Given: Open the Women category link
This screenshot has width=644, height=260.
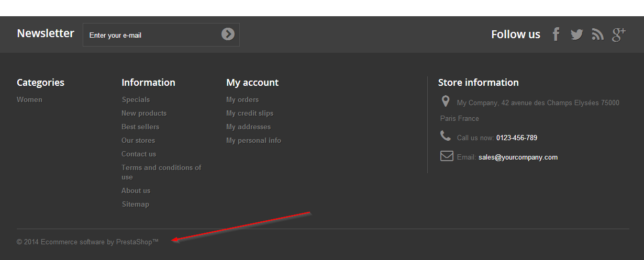Looking at the screenshot, I should coord(29,99).
